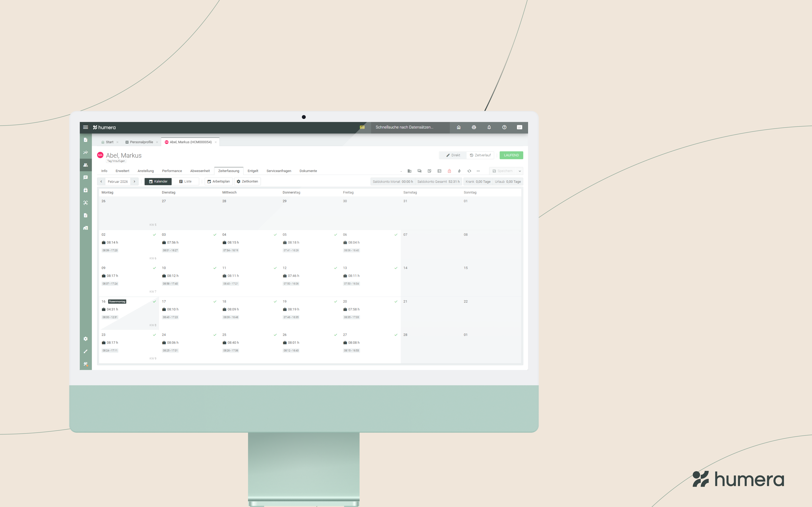Open the people section in sidebar

[x=86, y=165]
